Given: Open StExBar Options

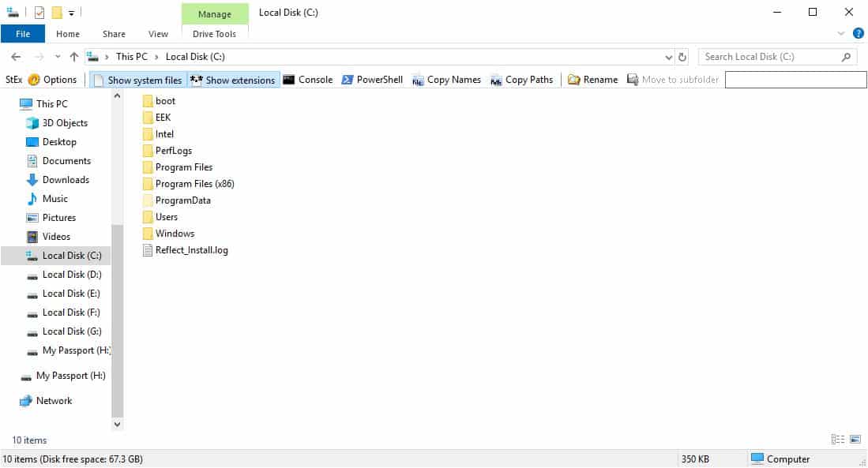Looking at the screenshot, I should pyautogui.click(x=54, y=79).
